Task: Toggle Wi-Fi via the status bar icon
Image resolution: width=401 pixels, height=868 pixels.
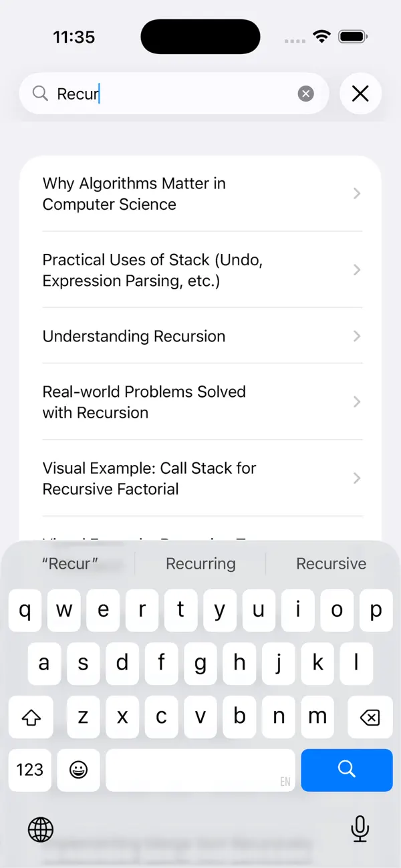Action: 321,37
